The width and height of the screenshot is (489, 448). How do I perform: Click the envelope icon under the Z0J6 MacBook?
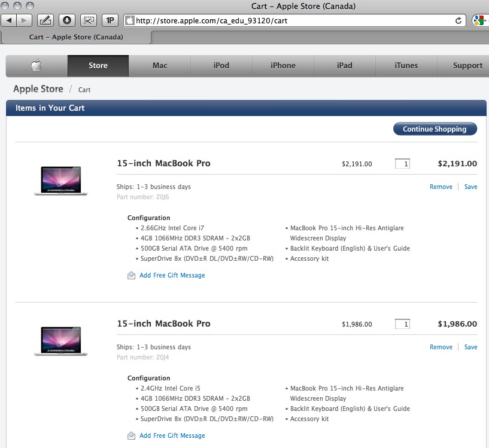click(131, 275)
